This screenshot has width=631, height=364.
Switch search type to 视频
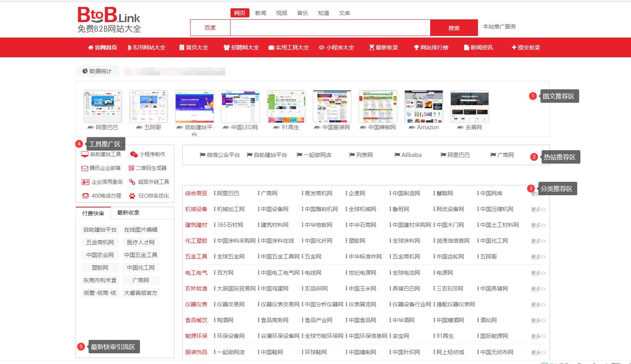[x=281, y=13]
